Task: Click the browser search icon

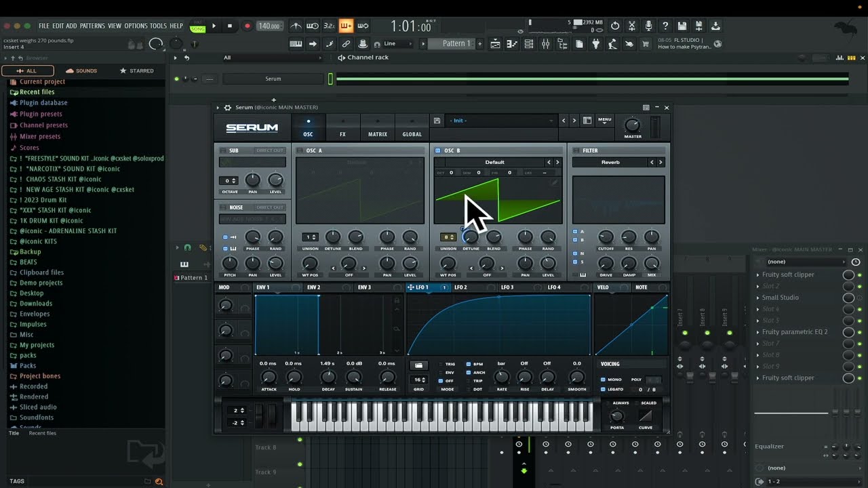Action: tap(159, 481)
